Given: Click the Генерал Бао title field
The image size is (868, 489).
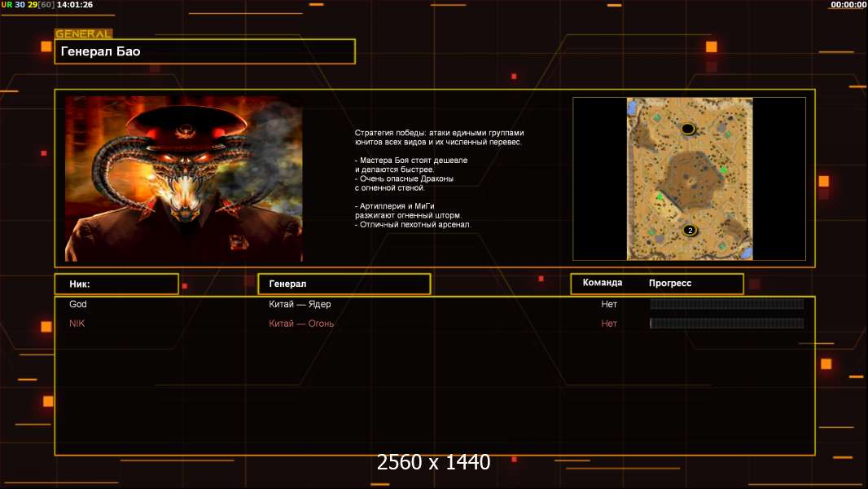Looking at the screenshot, I should pyautogui.click(x=204, y=51).
